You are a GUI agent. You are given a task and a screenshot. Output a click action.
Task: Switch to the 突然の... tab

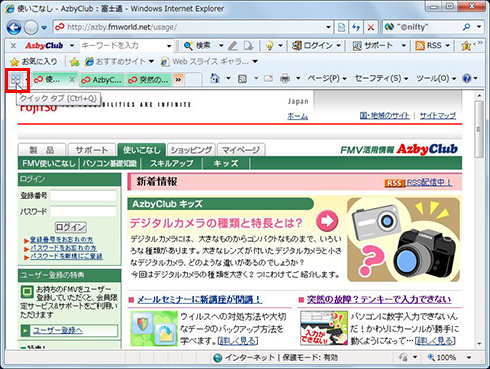(x=149, y=80)
